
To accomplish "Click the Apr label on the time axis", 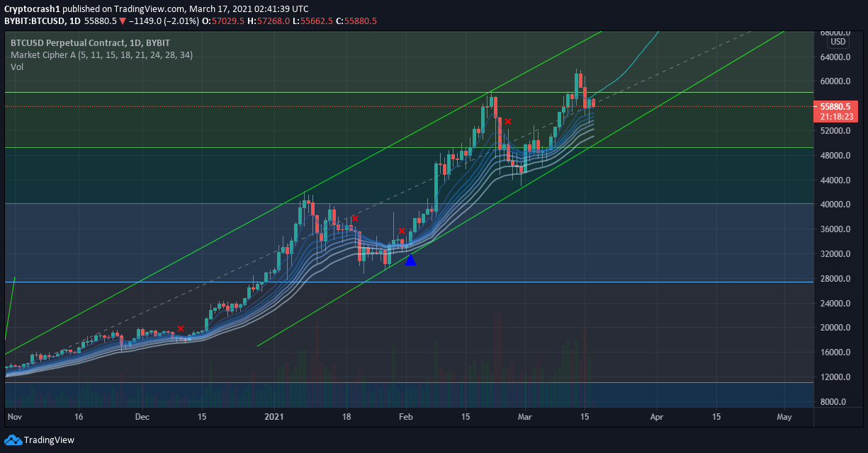I will point(657,418).
